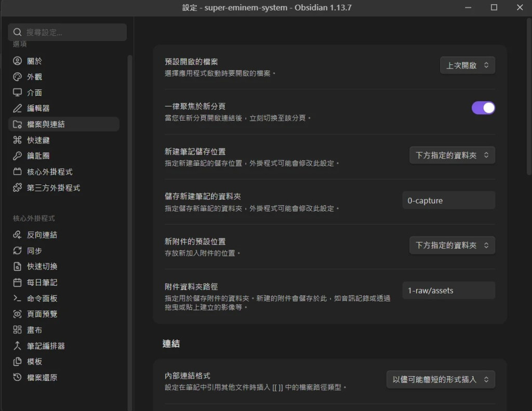The height and width of the screenshot is (411, 532).
Task: Open the 預設開啟的檔案 dropdown
Action: (468, 65)
